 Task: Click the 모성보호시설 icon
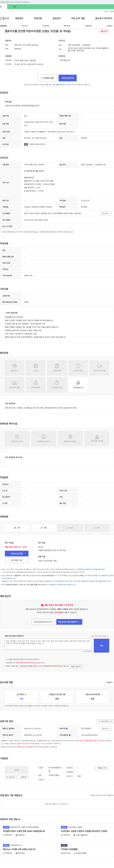57,385
